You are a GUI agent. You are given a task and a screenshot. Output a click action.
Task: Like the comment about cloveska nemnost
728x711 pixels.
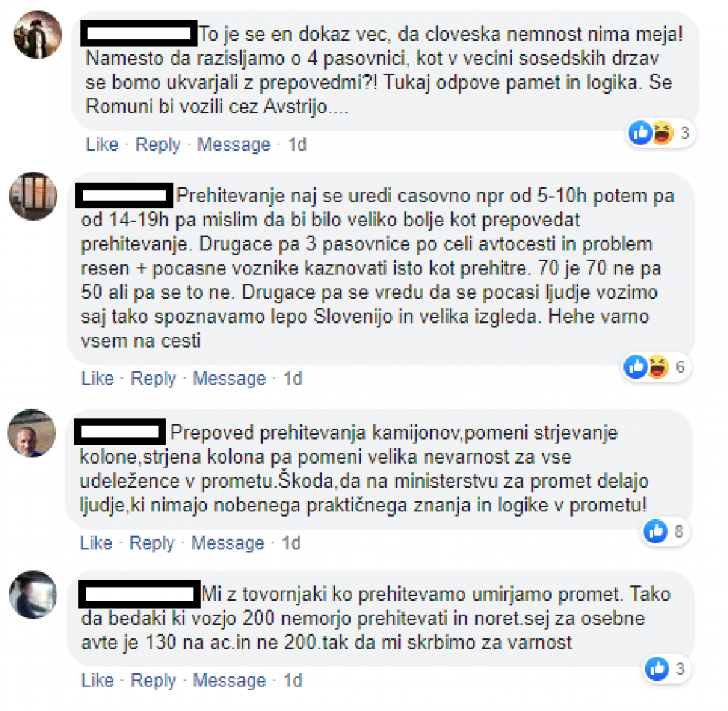102,144
